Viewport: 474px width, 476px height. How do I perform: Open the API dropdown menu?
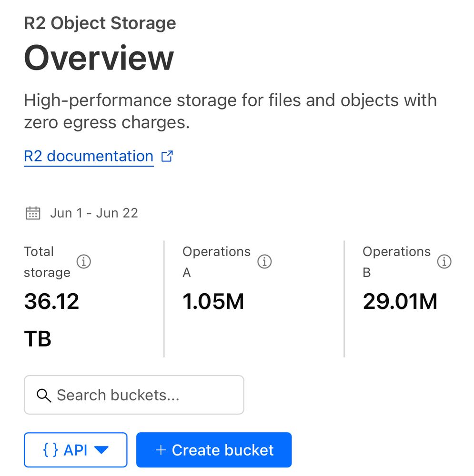click(76, 450)
